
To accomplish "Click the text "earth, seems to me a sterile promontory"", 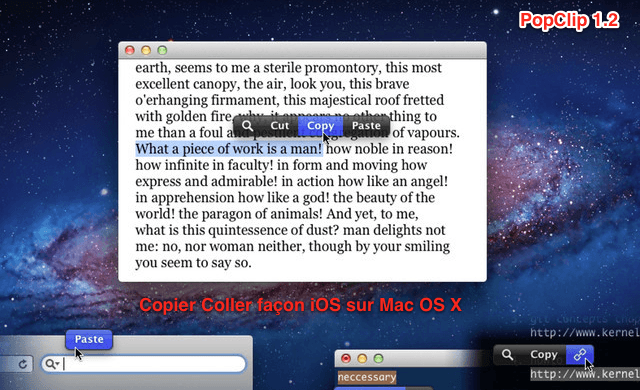I will point(258,68).
